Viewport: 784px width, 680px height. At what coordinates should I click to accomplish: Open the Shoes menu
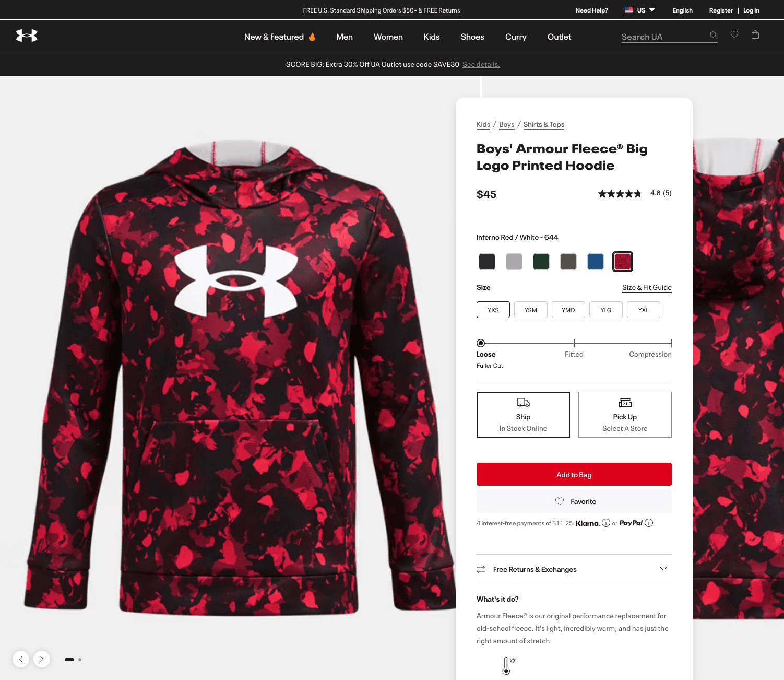472,37
